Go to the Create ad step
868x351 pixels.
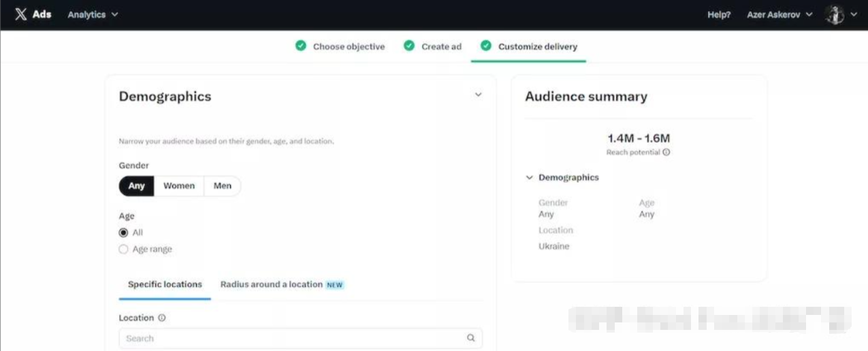point(440,46)
